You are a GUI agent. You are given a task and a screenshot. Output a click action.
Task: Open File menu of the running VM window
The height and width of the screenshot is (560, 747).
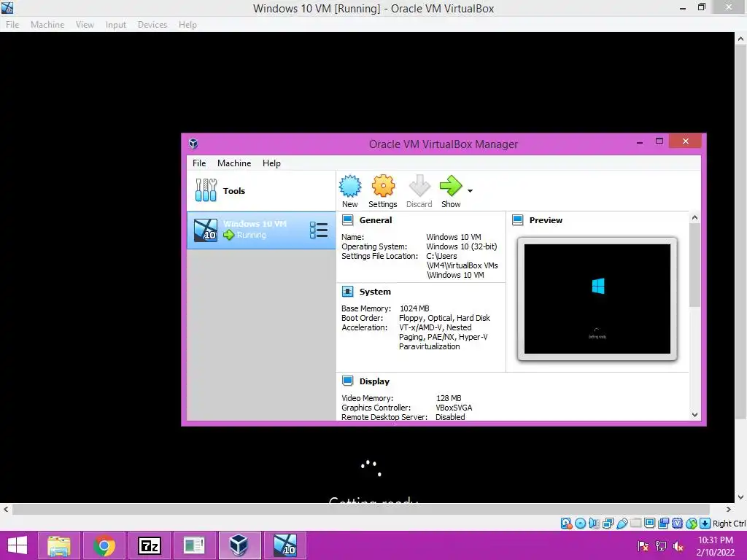pos(12,24)
